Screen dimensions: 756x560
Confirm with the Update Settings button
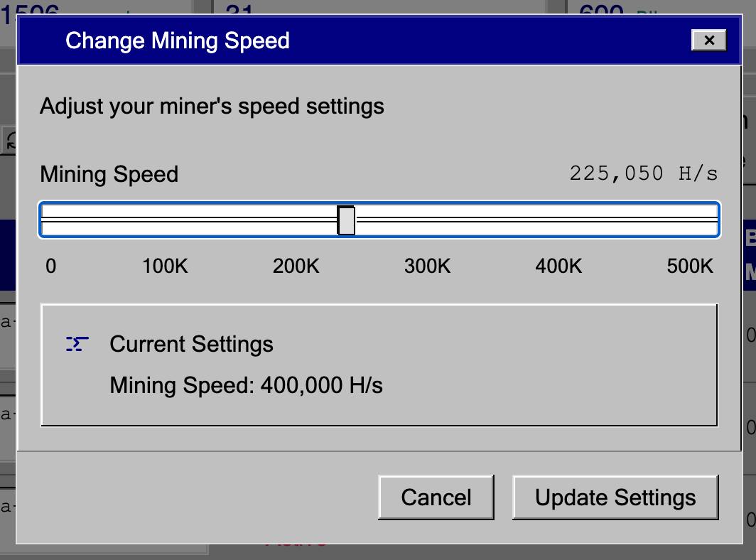[x=615, y=497]
